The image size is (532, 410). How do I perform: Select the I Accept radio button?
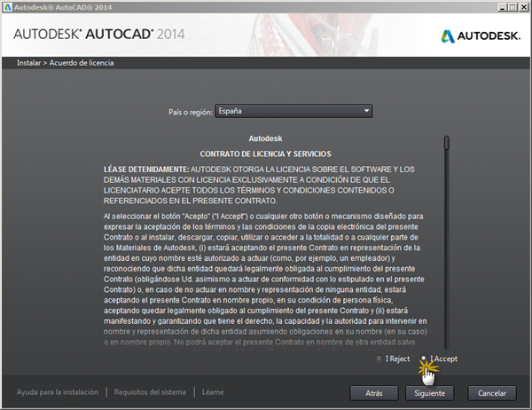424,358
